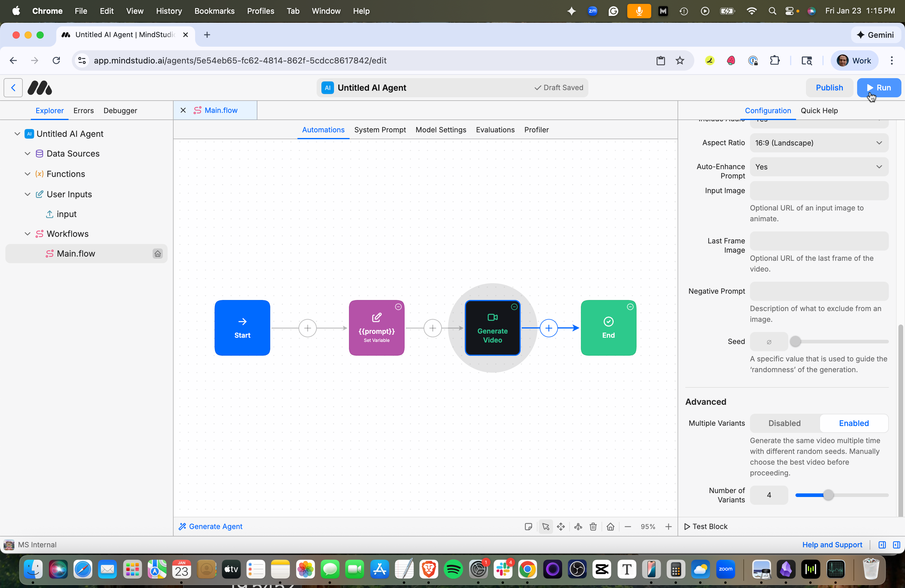
Task: Click the Publish button
Action: point(829,87)
